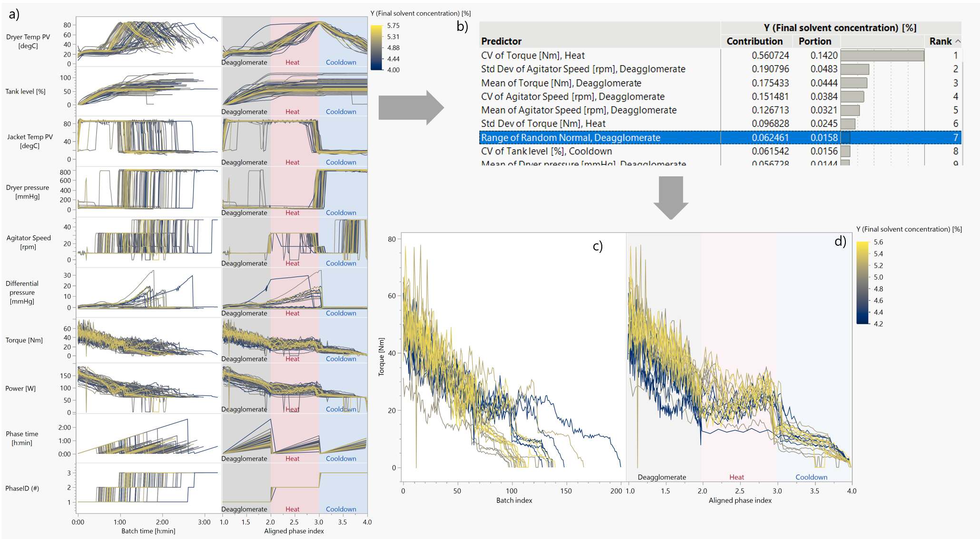Select the Std Dev of Agitator Speed row

[x=583, y=68]
